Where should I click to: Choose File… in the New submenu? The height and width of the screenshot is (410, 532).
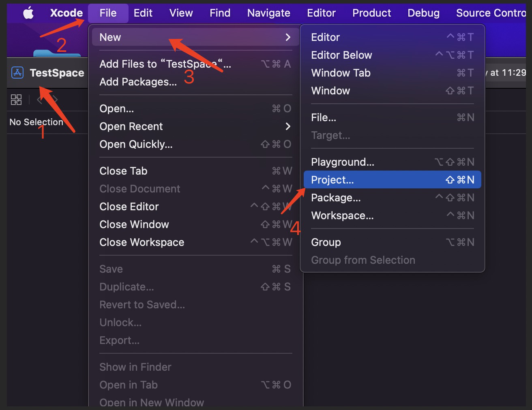coord(392,117)
